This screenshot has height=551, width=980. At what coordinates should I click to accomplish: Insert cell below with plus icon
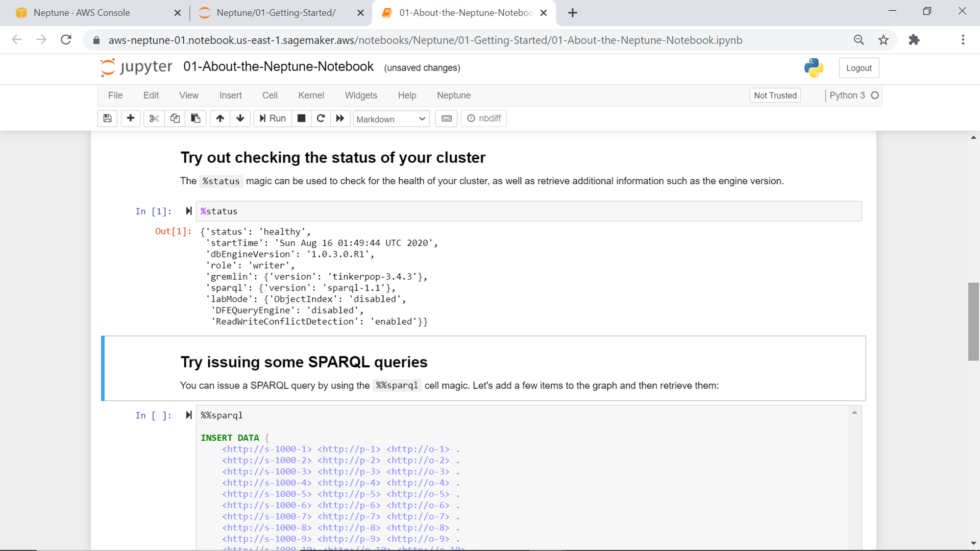130,119
